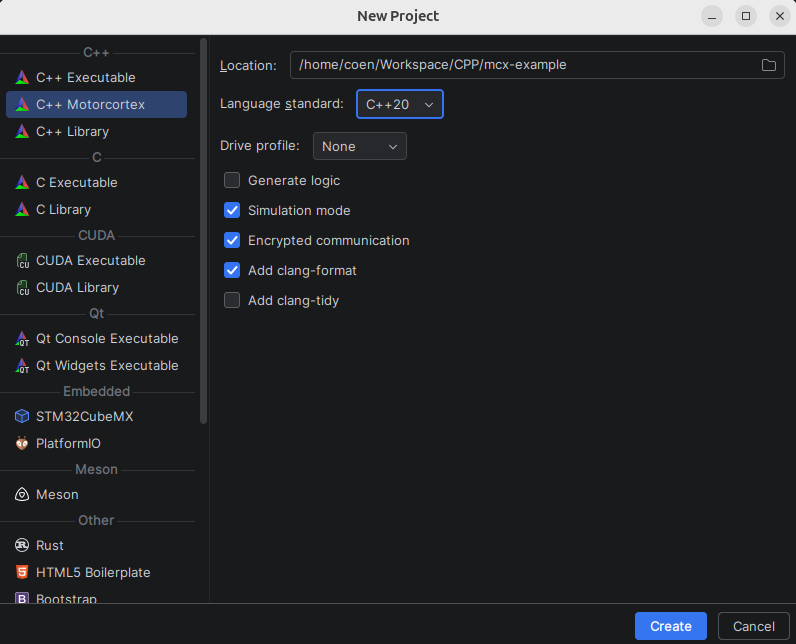Click the PlatformIO icon
This screenshot has width=796, height=644.
coord(22,444)
